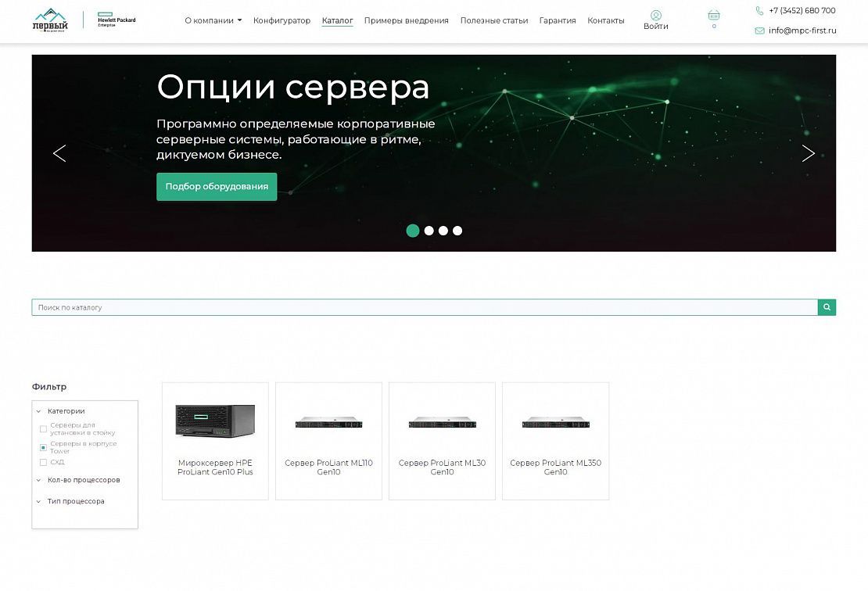
Task: Open the shopping basket icon
Action: (713, 16)
